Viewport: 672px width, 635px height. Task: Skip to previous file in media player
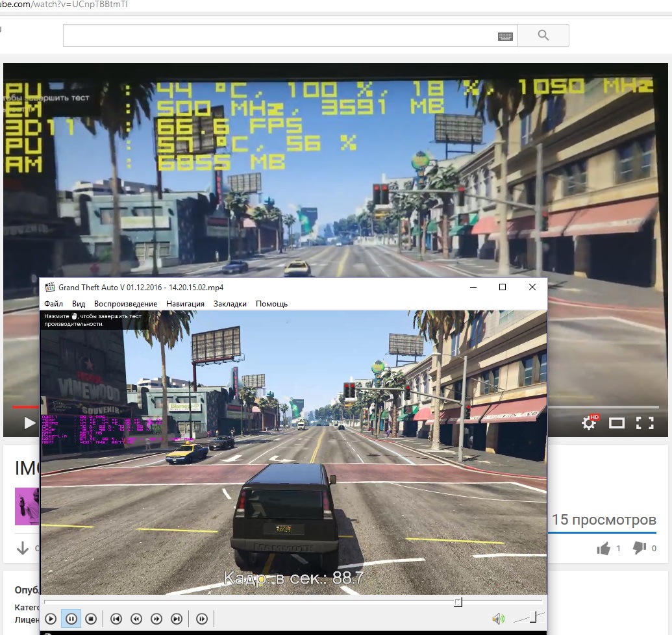point(116,619)
